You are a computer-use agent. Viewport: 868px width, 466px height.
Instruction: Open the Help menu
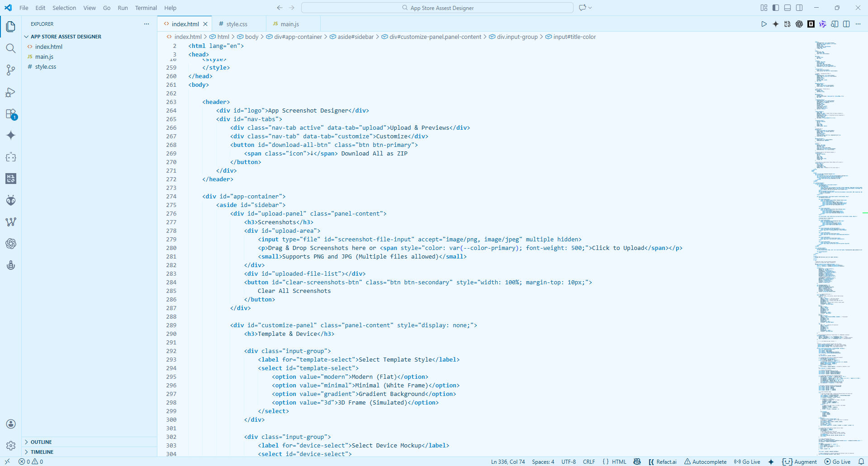(x=170, y=8)
